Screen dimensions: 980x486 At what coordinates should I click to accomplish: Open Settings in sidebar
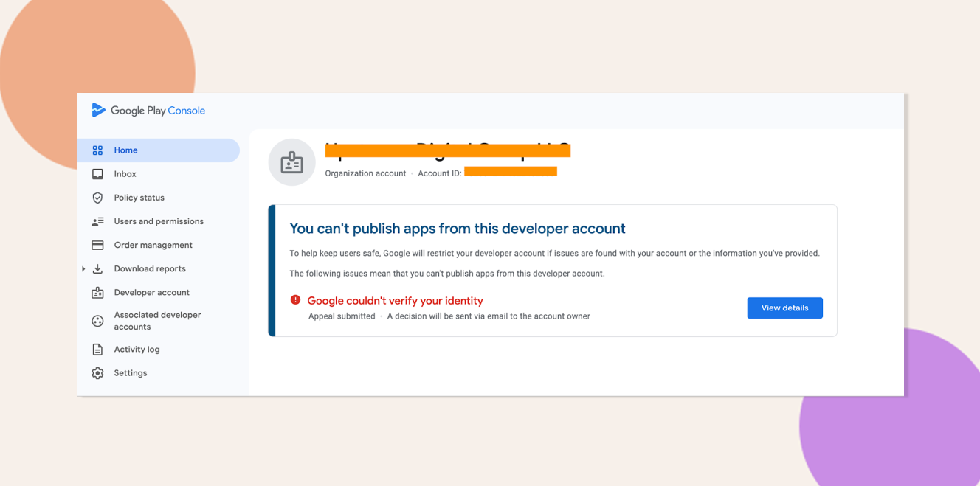click(x=159, y=373)
